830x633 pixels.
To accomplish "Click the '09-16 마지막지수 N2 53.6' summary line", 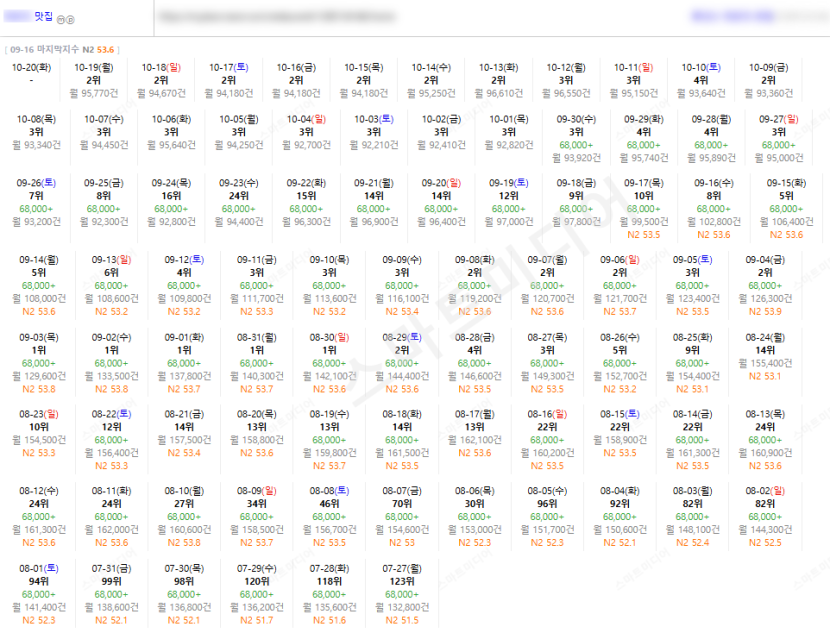I will tap(62, 50).
